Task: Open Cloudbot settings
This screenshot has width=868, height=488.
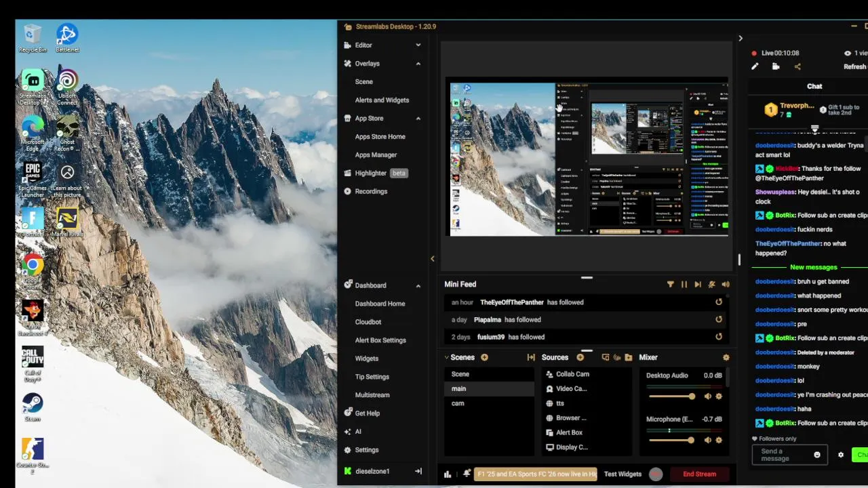Action: pyautogui.click(x=368, y=322)
